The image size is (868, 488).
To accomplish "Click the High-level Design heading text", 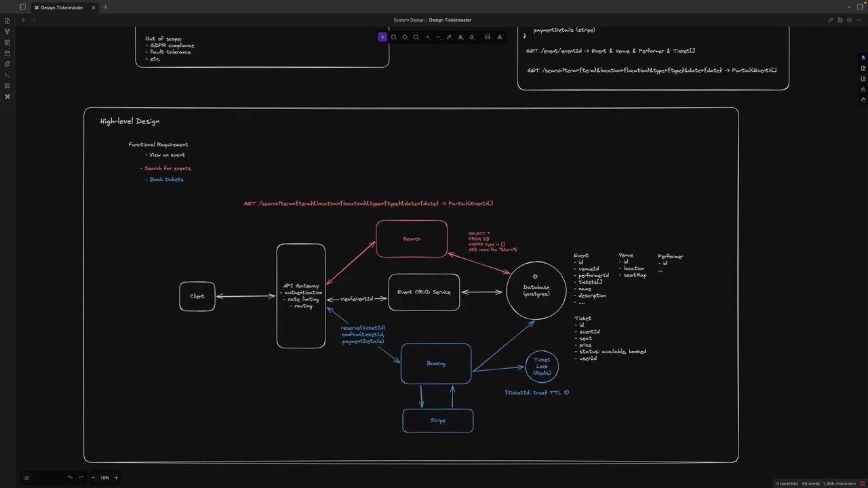I will point(130,121).
